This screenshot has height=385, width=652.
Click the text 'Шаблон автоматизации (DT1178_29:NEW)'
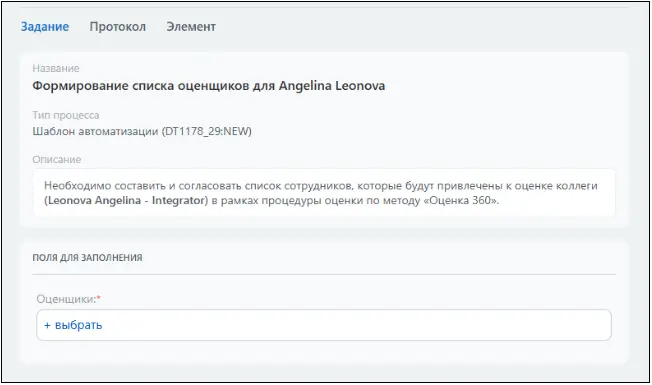click(142, 132)
